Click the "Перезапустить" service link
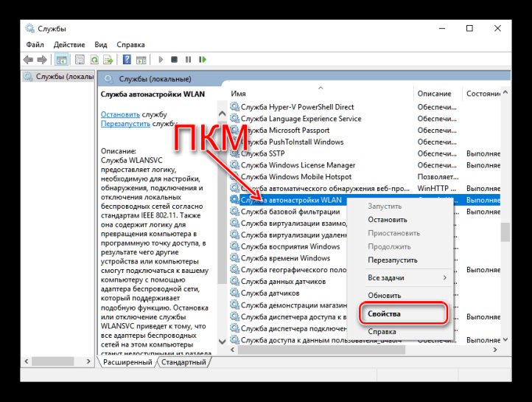532x402 pixels. tap(125, 124)
